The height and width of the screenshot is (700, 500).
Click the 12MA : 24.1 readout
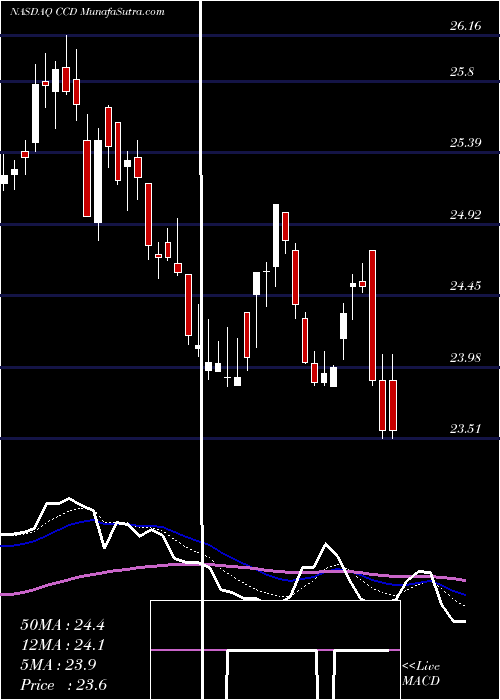(x=62, y=645)
